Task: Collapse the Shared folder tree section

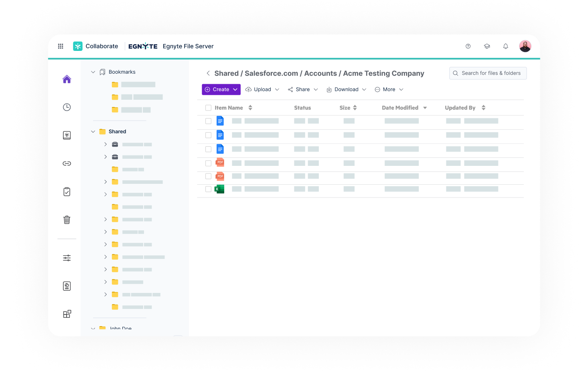Action: click(93, 131)
